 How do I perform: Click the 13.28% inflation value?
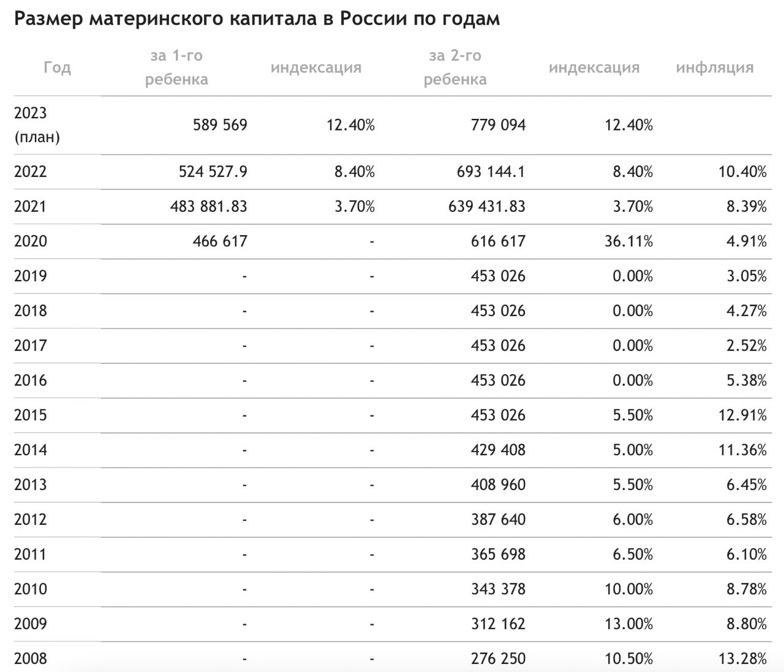click(742, 659)
